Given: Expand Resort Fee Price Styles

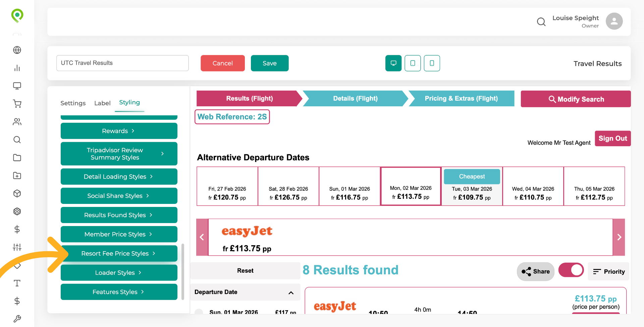Looking at the screenshot, I should coord(119,253).
